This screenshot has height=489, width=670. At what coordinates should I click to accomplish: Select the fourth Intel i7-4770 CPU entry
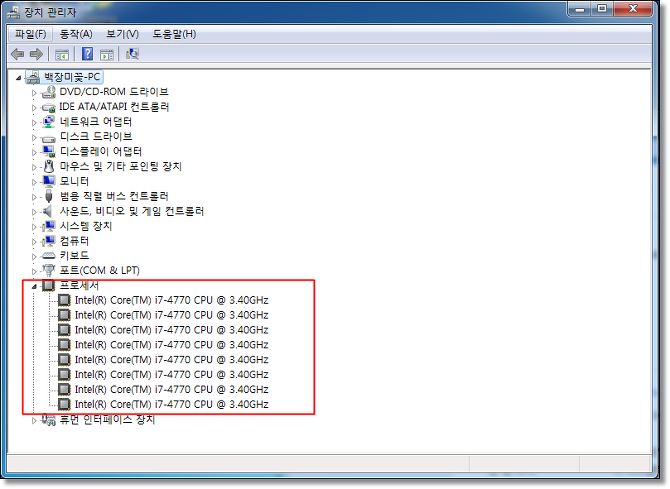tap(171, 345)
